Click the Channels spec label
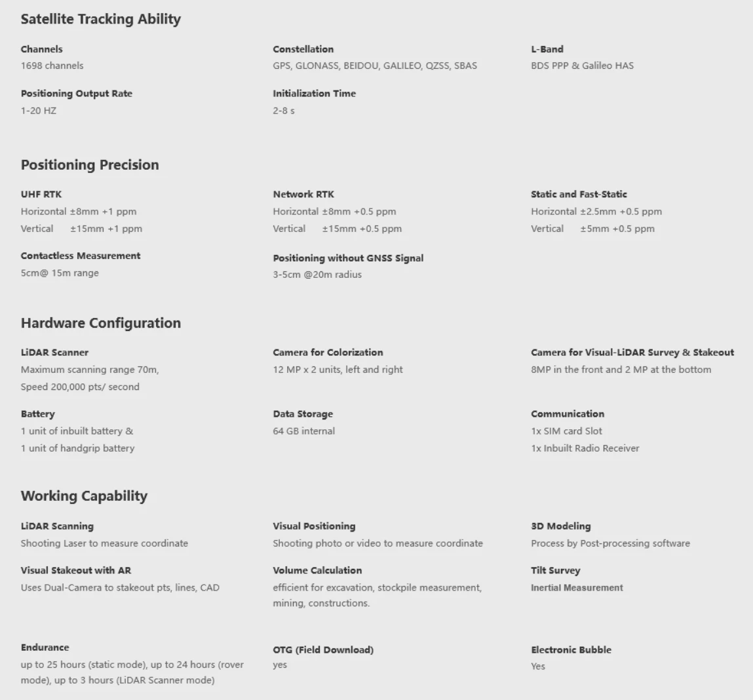753x700 pixels. click(41, 49)
